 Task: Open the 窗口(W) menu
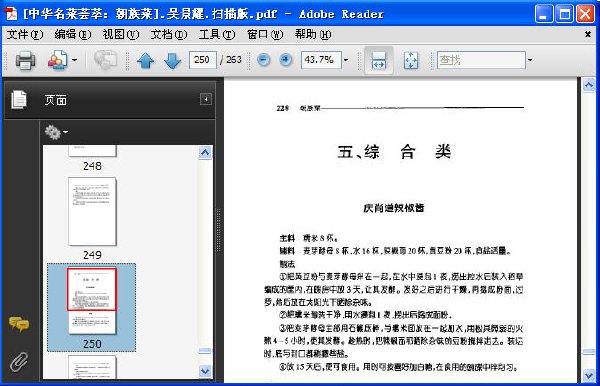pos(265,35)
